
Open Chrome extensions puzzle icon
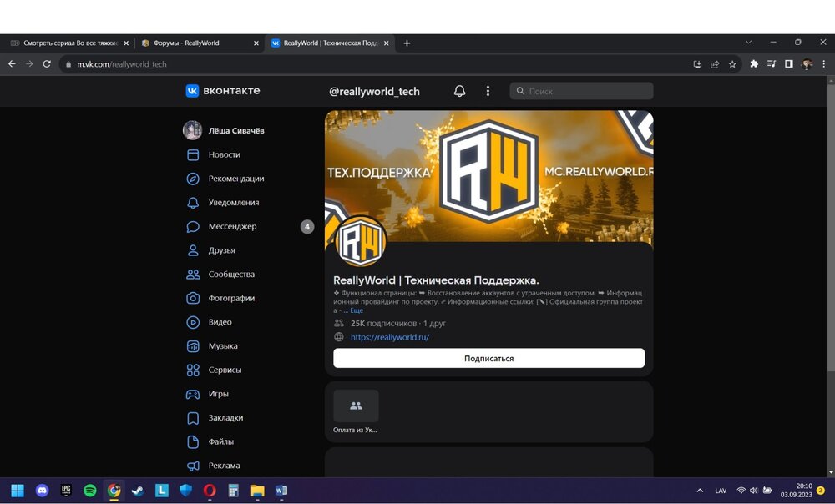(754, 64)
